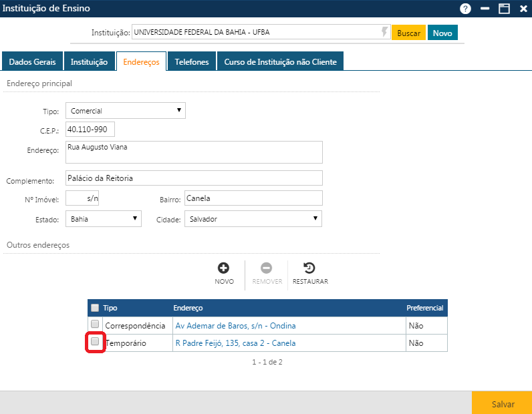
Task: Click the orange Salvar button
Action: [503, 404]
